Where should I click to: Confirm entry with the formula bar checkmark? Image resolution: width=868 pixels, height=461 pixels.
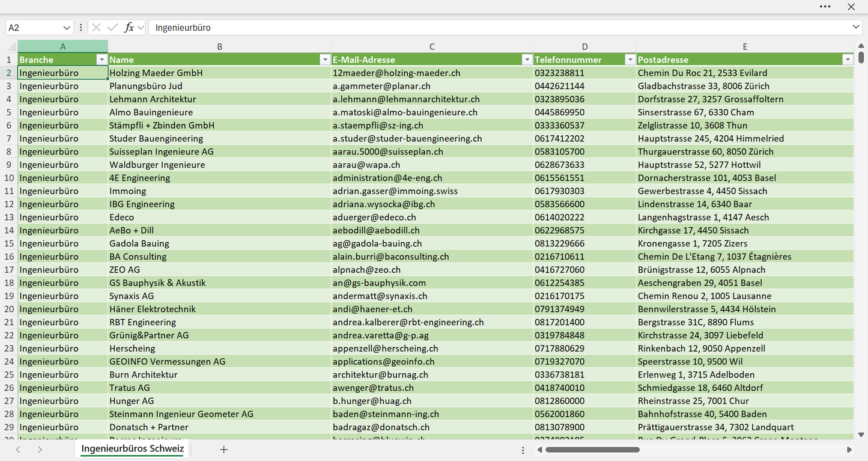click(112, 28)
